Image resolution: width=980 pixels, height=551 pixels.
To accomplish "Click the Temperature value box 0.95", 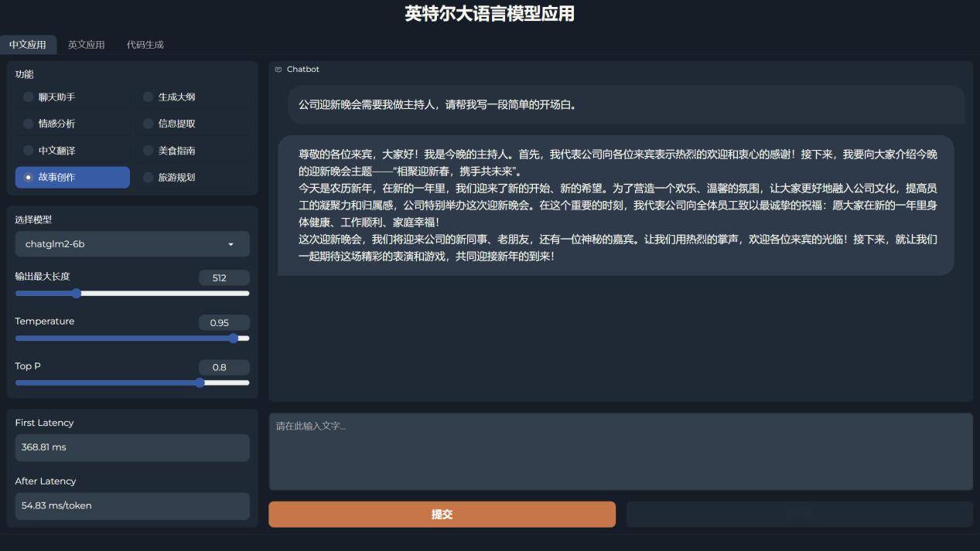I will tap(224, 323).
